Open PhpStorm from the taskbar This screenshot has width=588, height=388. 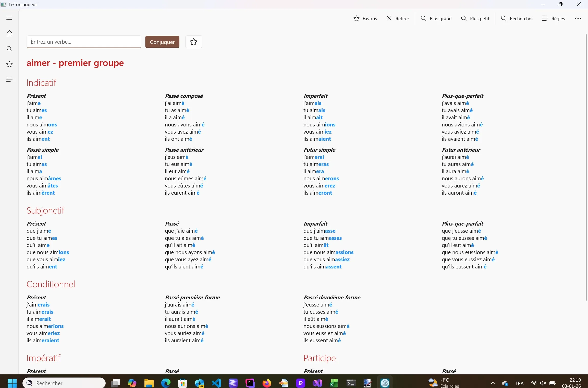(x=250, y=383)
